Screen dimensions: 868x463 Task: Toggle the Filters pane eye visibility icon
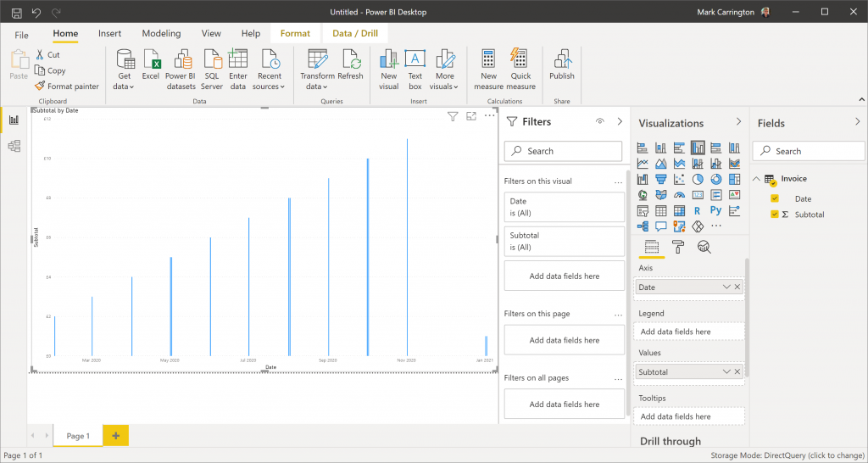click(x=599, y=122)
